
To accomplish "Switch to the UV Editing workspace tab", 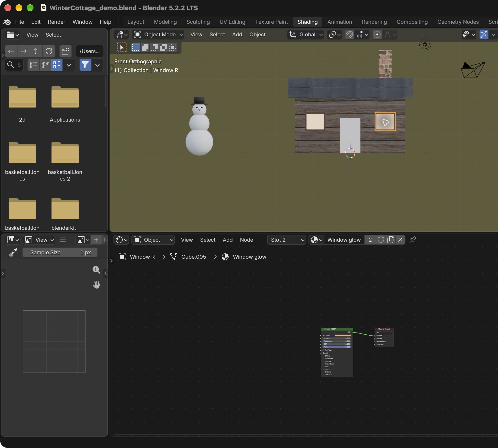I will (x=232, y=22).
